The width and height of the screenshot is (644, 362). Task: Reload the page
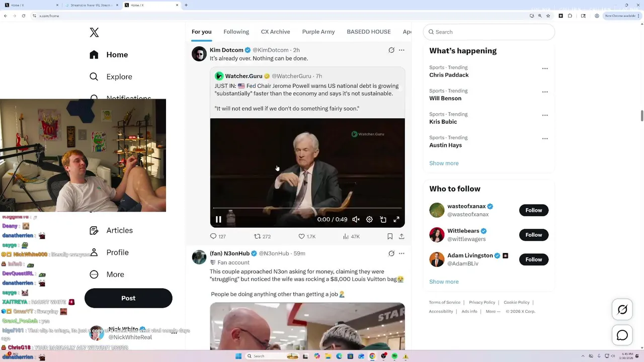coord(23,16)
